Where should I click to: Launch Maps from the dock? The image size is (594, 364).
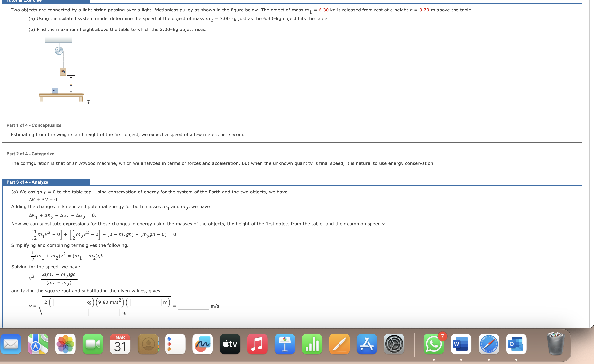[38, 344]
